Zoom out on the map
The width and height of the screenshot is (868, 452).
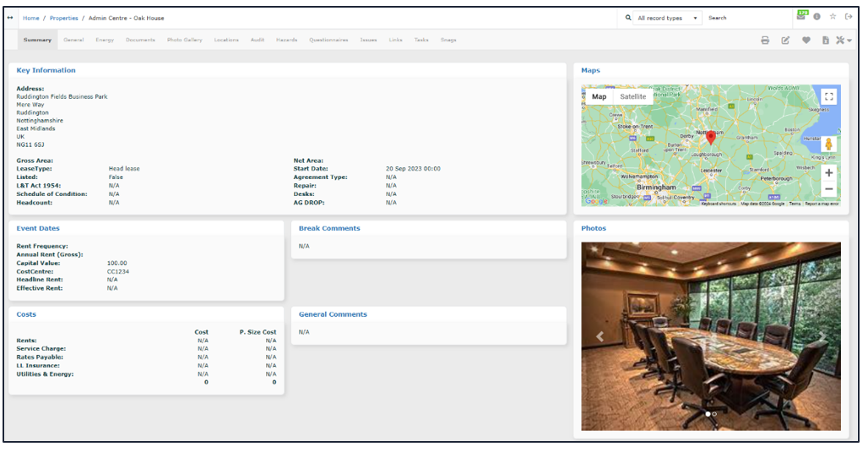pos(828,189)
